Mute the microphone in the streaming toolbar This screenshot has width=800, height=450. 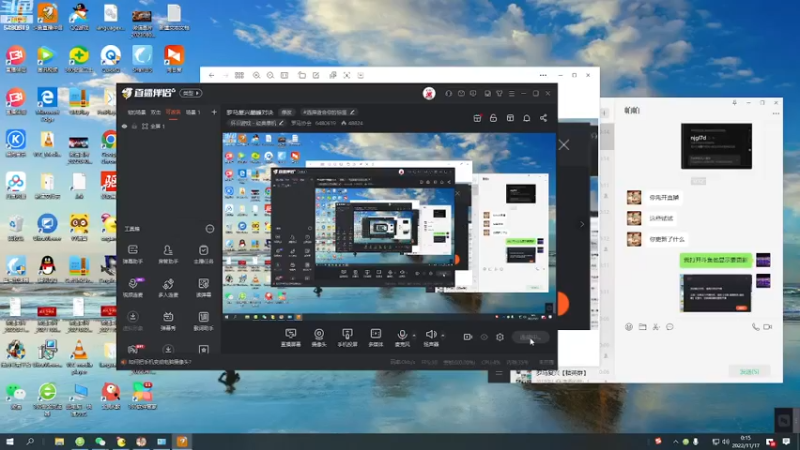coord(402,337)
